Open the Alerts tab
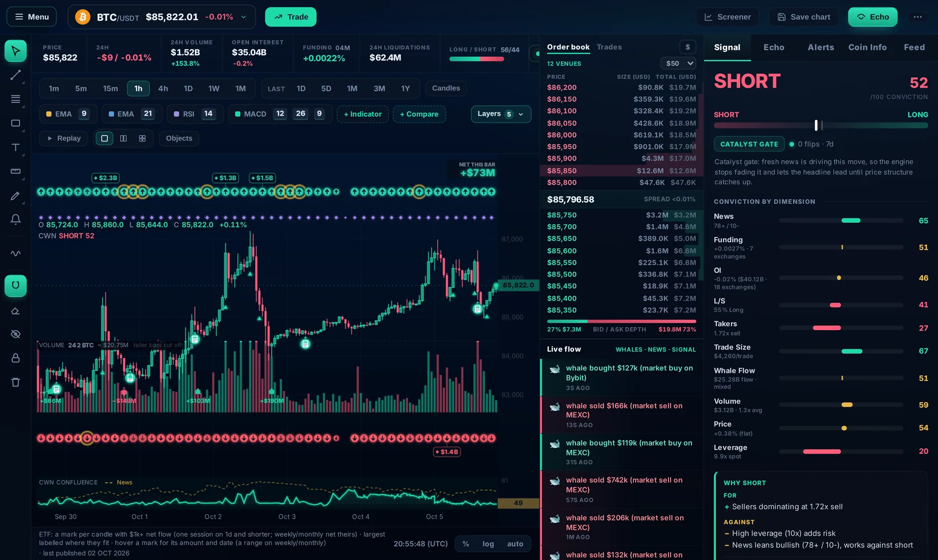Screen dimensions: 938x560 (821, 47)
